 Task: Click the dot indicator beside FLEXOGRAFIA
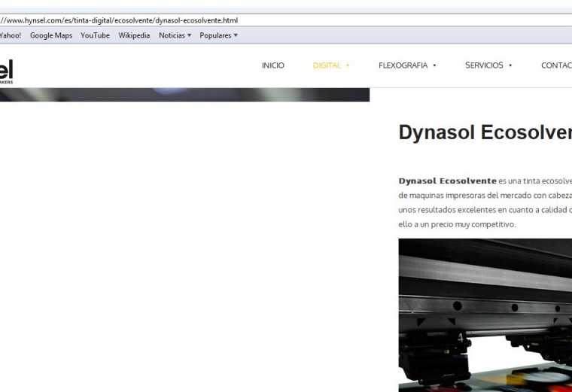(x=435, y=65)
